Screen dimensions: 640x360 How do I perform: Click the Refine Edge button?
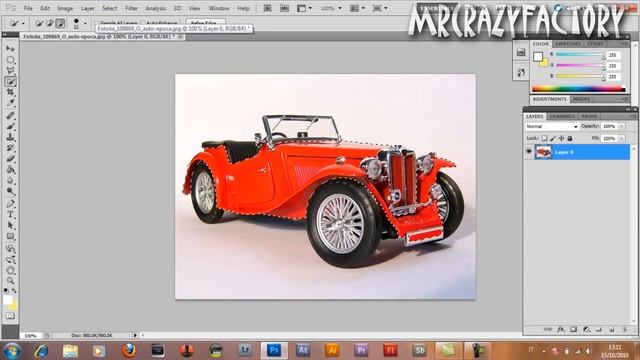point(205,23)
